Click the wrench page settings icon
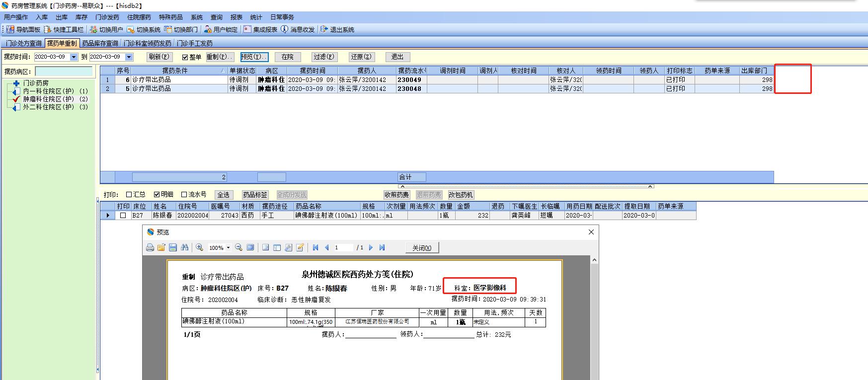The image size is (868, 380). 289,247
